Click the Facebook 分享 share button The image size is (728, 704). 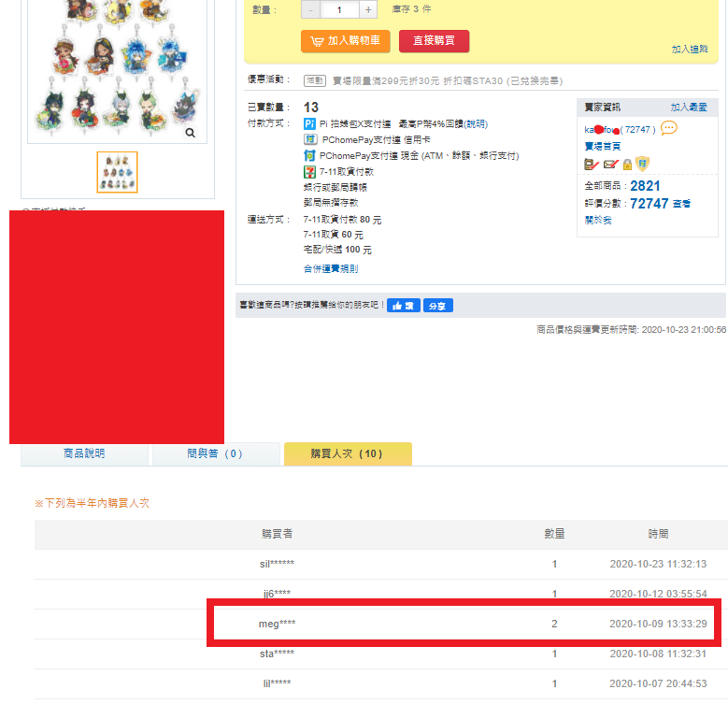point(437,306)
